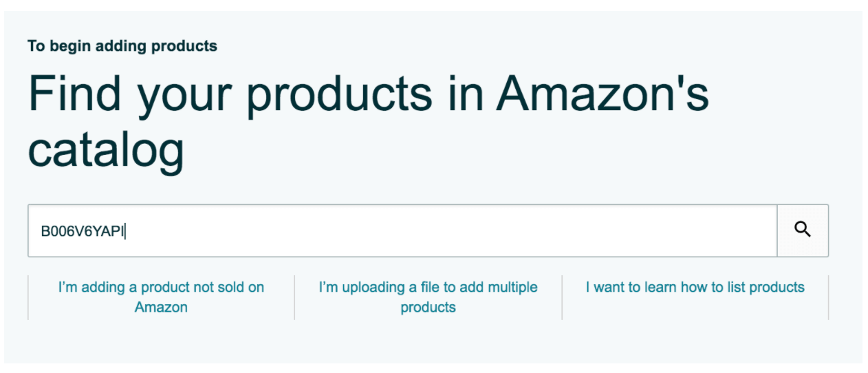The image size is (868, 373).
Task: Open "I'm uploading a file to add multiple products"
Action: (428, 297)
